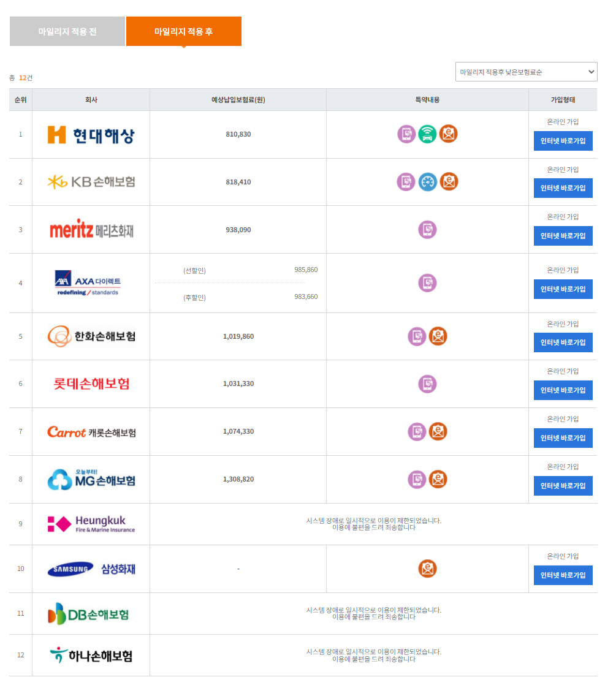Viewport: 616px width, 688px height.
Task: Click the blue gauge icon in KB손해보험 row
Action: point(427,182)
